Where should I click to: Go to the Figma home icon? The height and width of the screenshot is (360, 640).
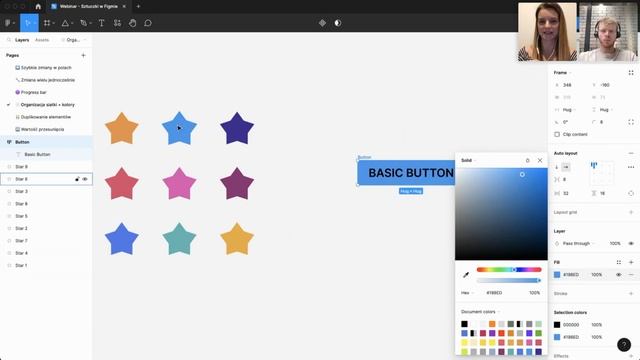pyautogui.click(x=38, y=7)
